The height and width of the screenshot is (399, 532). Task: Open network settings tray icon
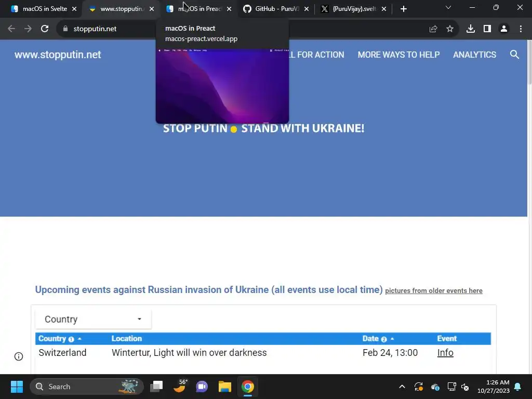tap(451, 387)
